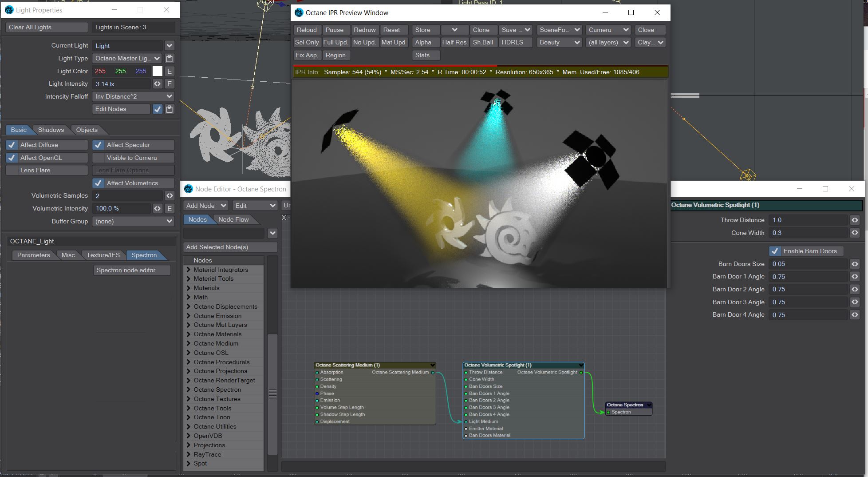The height and width of the screenshot is (477, 868).
Task: Click the Spectron node editor button
Action: 132,270
